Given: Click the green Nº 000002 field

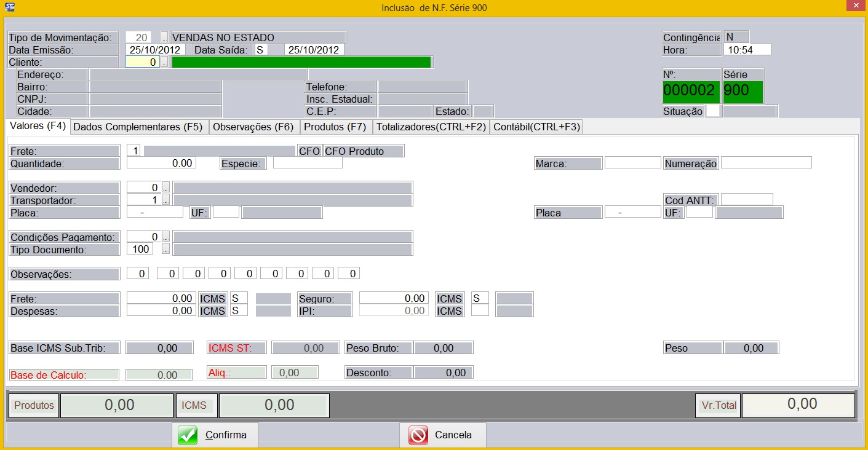Looking at the screenshot, I should [689, 91].
